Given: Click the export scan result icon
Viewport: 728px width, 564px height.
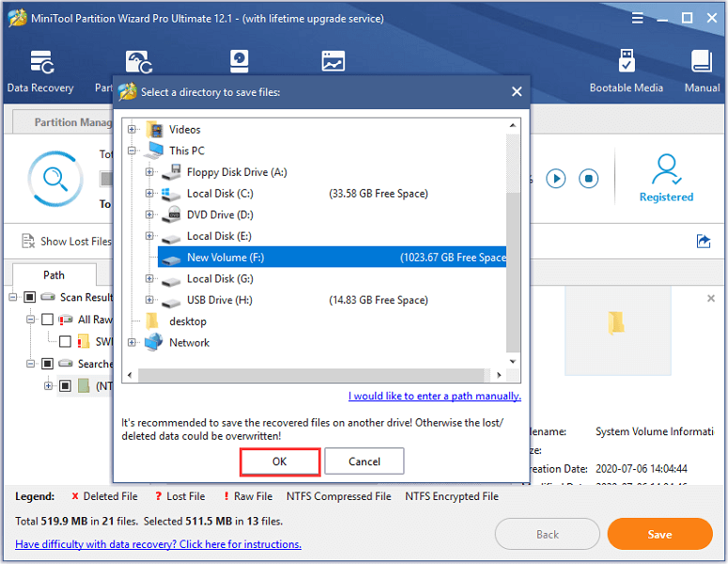Looking at the screenshot, I should [x=704, y=242].
